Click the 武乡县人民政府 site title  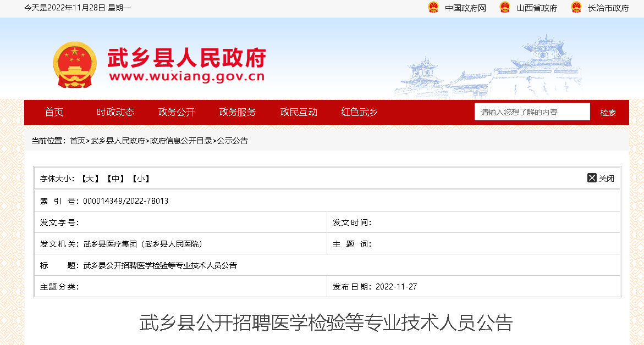pos(186,58)
